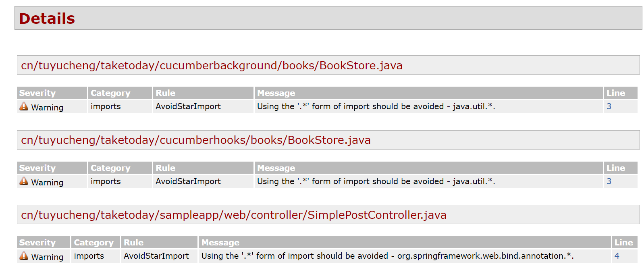Screen dimensions: 644x268
Task: Click AvoidStarImport rule in cucumberhooks table
Action: tap(188, 181)
